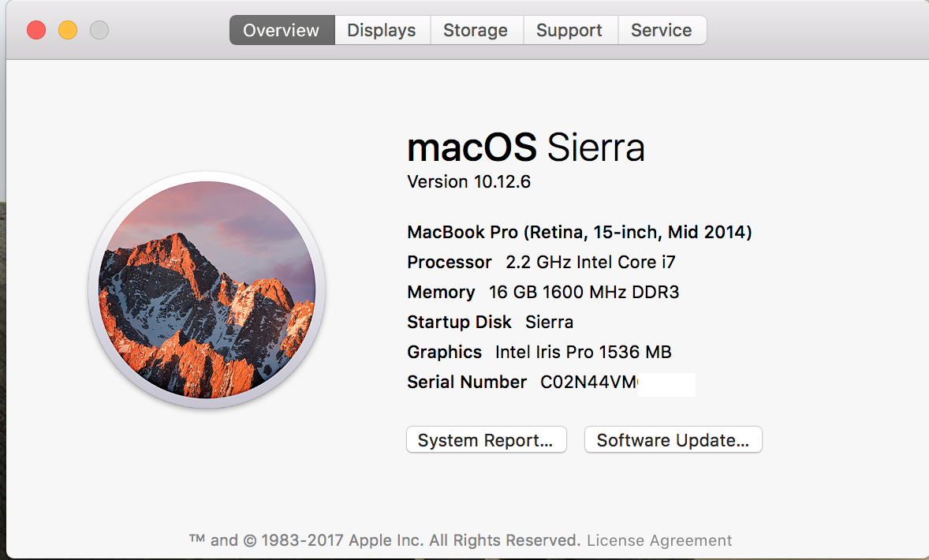Viewport: 929px width, 560px height.
Task: Open the License Agreement link
Action: pos(659,540)
